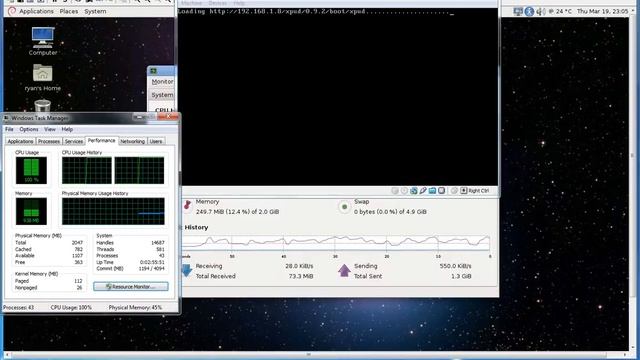The width and height of the screenshot is (640, 360).
Task: Click VirtualBox hard disk activity status icon
Action: (395, 191)
